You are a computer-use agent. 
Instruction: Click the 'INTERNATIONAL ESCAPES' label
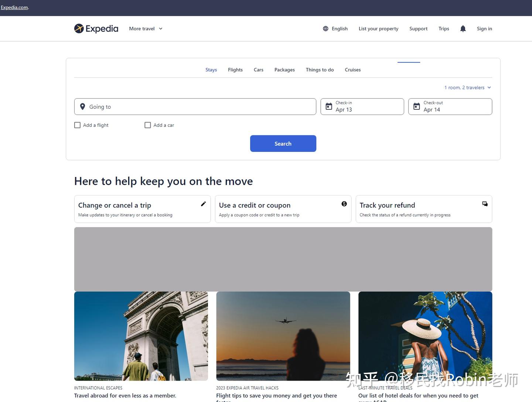click(x=98, y=388)
